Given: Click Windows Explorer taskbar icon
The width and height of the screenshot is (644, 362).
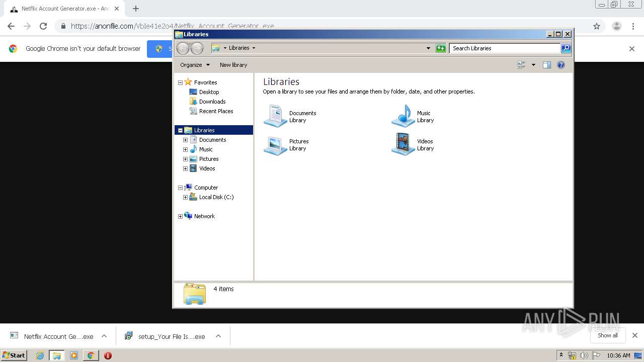Looking at the screenshot, I should tap(57, 355).
